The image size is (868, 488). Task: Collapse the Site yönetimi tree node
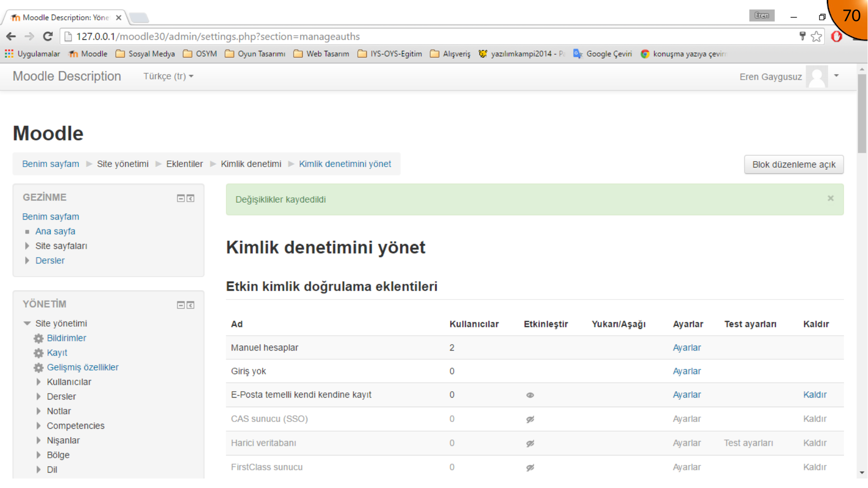point(27,324)
